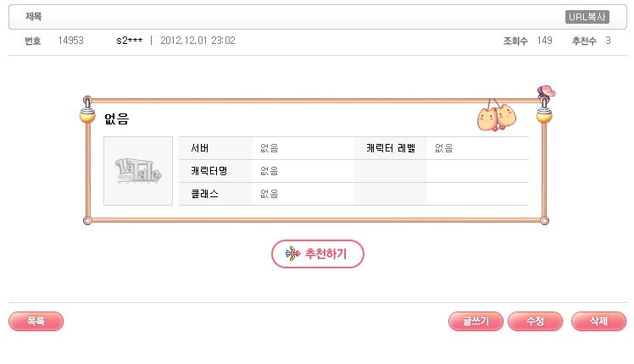Viewport: 634px width, 364px height.
Task: Click the 없음 card heading
Action: point(116,119)
